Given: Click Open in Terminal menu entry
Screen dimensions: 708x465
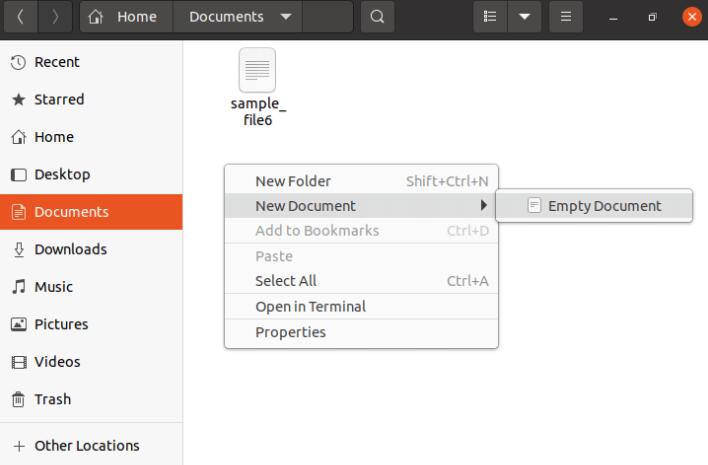Looking at the screenshot, I should click(361, 307).
